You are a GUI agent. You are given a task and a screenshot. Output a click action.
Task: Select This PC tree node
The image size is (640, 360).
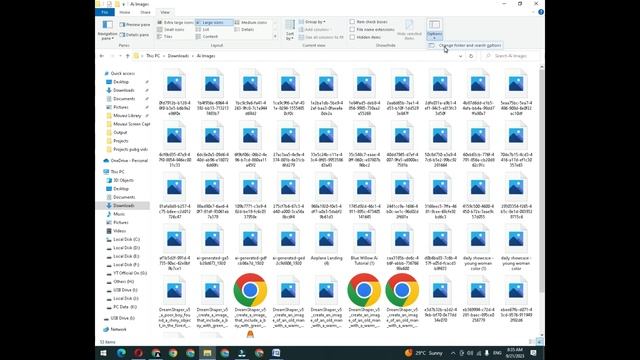(x=118, y=172)
